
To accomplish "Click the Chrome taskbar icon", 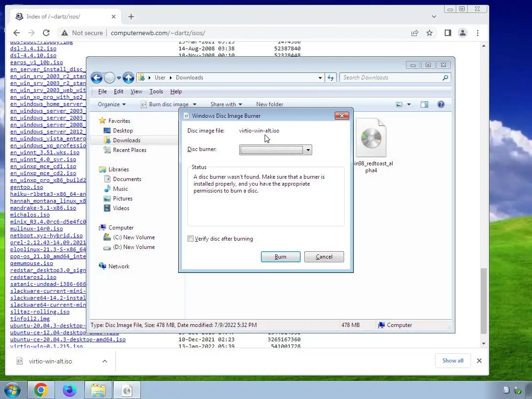I will click(41, 390).
